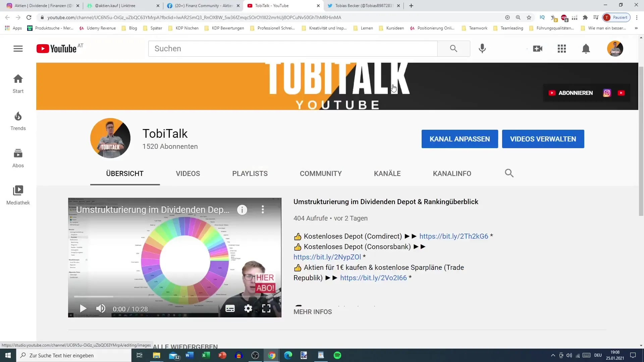Screen dimensions: 644x362
Task: Start voice search with microphone icon
Action: pos(482,49)
